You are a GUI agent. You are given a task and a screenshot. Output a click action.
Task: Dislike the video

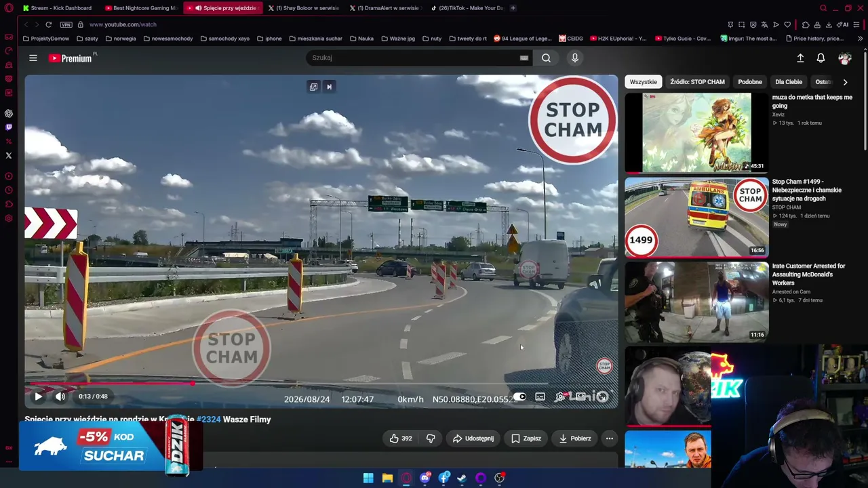point(431,439)
